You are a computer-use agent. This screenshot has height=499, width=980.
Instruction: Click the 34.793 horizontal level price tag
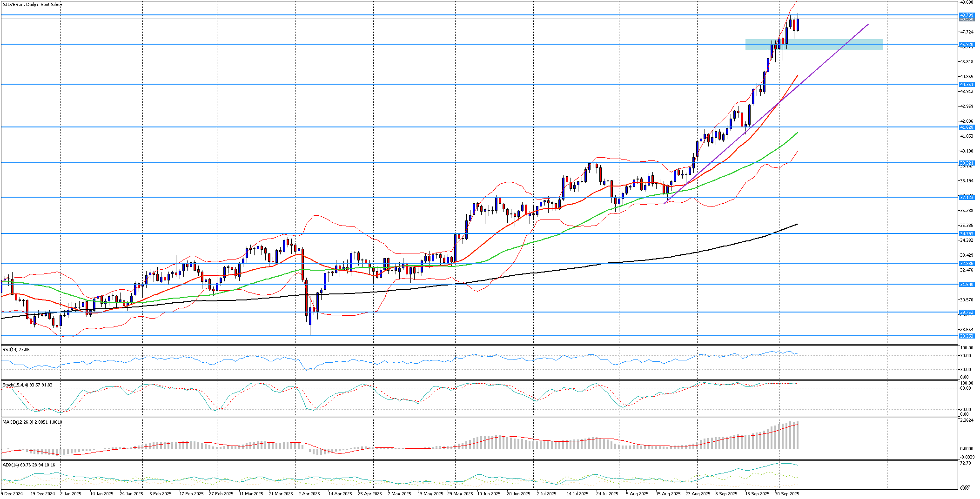tap(967, 234)
